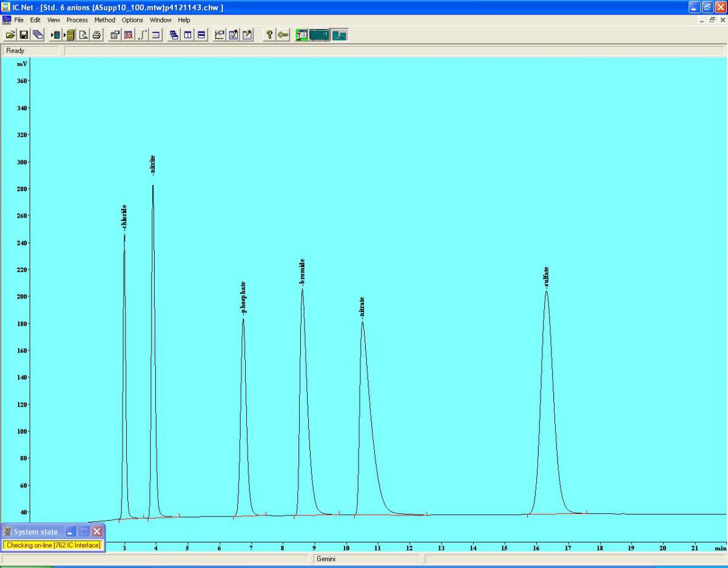
Task: Open the Process menu
Action: coord(77,20)
